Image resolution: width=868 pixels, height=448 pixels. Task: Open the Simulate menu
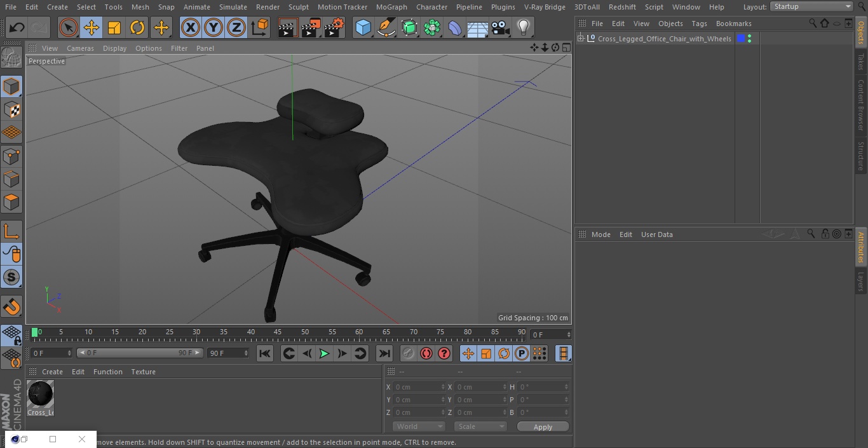coord(233,7)
